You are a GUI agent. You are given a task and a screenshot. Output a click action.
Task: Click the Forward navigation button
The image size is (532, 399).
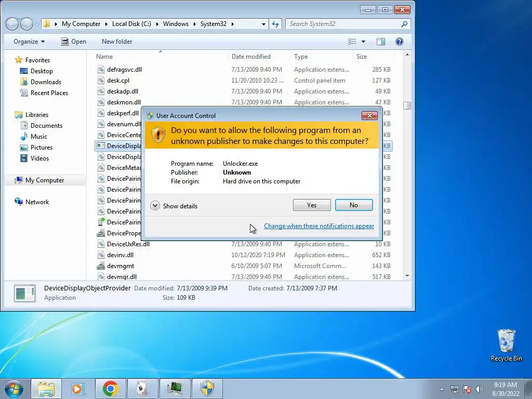(26, 24)
